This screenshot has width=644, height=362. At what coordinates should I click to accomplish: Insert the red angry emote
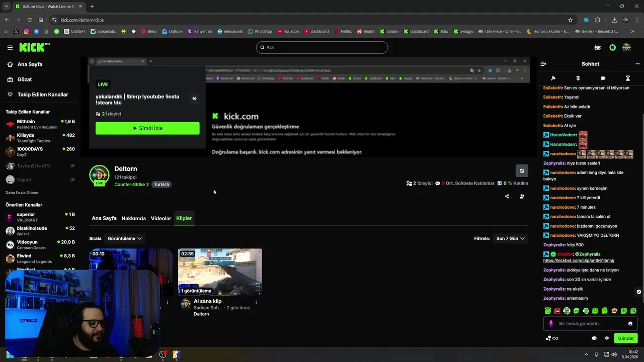click(557, 311)
